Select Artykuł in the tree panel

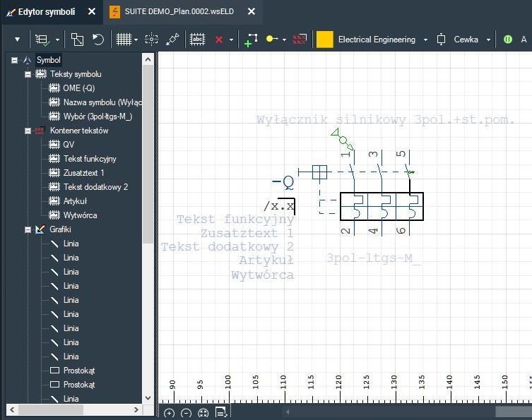pos(75,201)
